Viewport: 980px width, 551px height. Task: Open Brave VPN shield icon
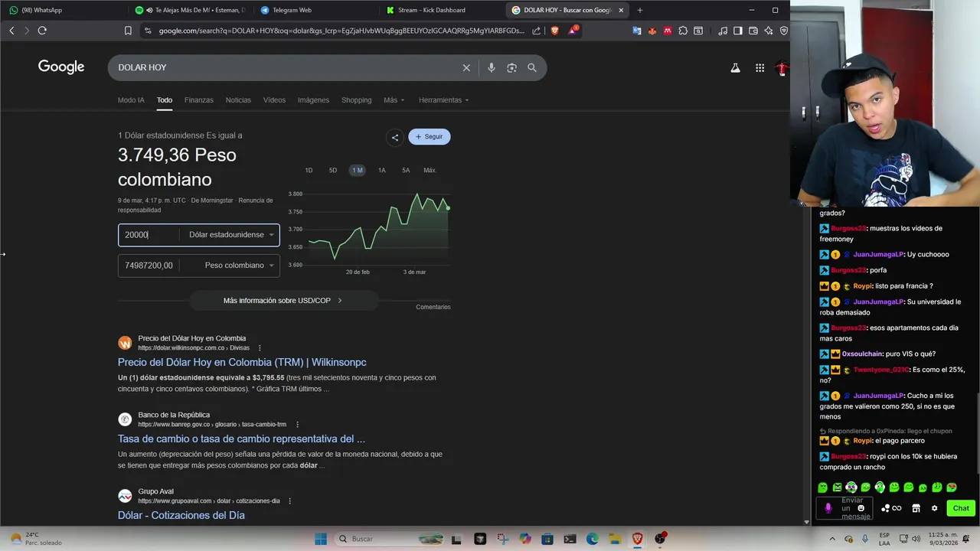pos(784,31)
